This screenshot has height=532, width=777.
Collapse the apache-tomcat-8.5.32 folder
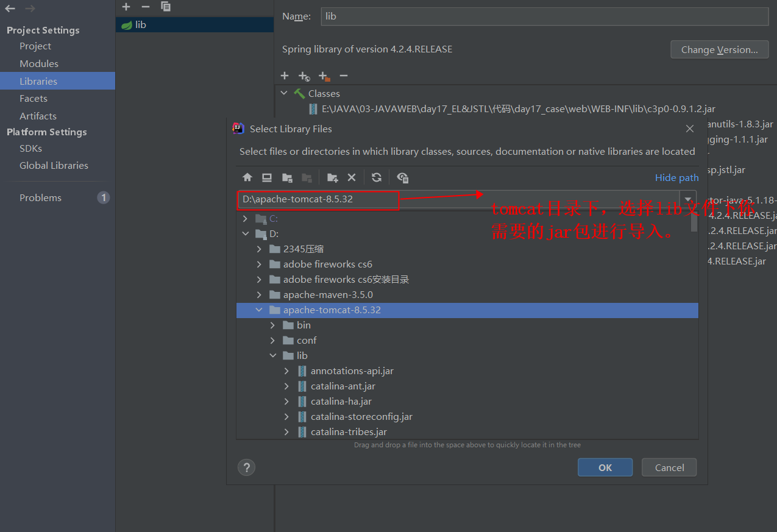259,310
